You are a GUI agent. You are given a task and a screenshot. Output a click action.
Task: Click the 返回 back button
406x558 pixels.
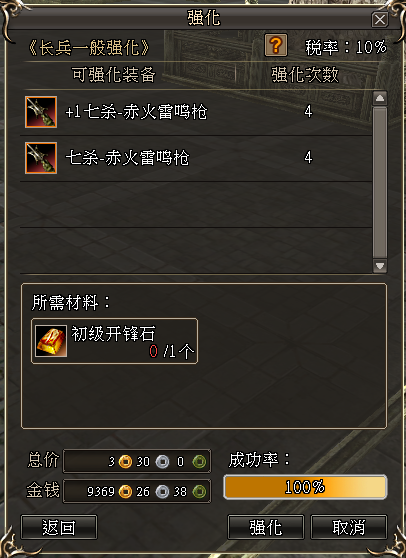[x=59, y=527]
